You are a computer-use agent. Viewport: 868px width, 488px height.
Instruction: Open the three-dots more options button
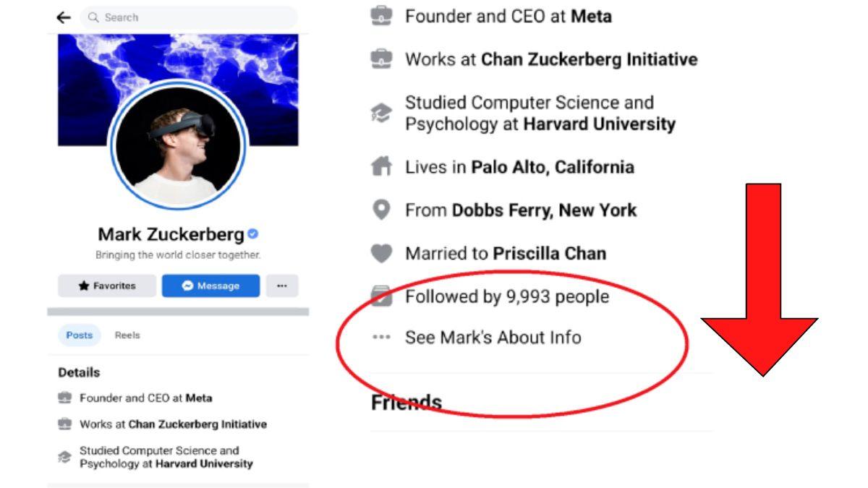282,286
